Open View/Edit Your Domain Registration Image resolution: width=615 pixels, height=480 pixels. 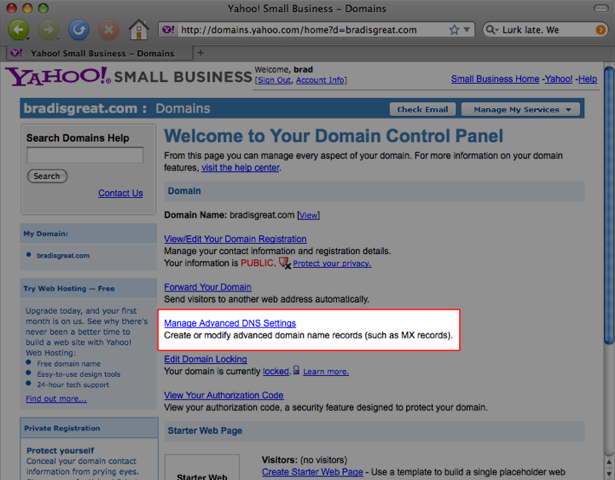(235, 239)
